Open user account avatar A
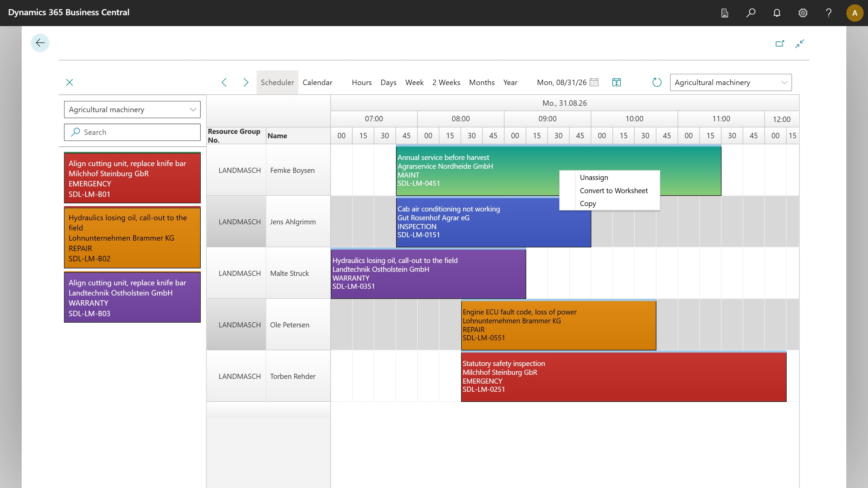 (855, 13)
